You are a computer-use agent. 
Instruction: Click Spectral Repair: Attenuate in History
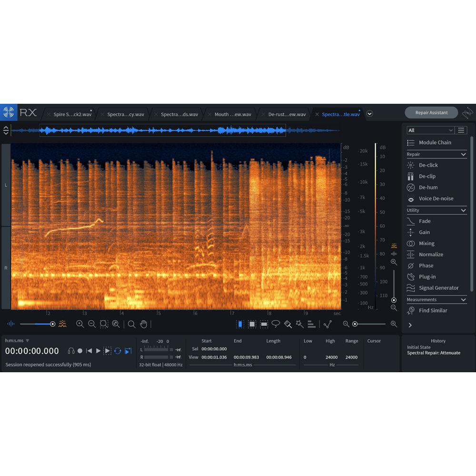coord(433,353)
